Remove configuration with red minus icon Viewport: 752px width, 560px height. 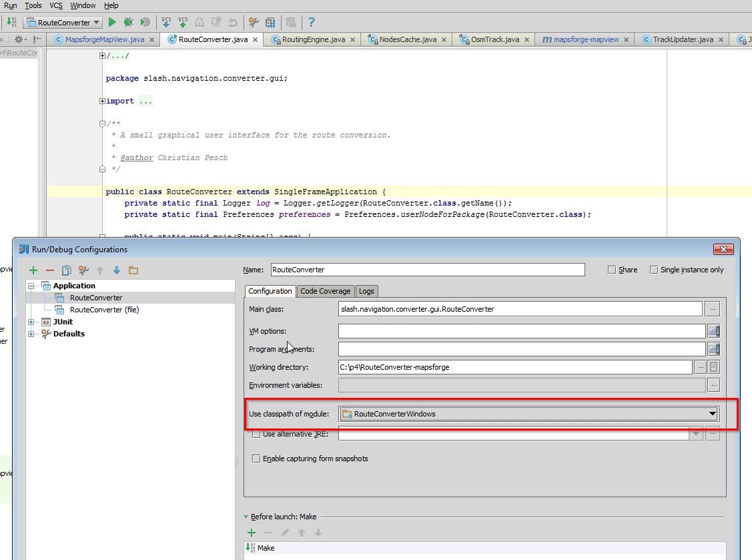click(50, 270)
